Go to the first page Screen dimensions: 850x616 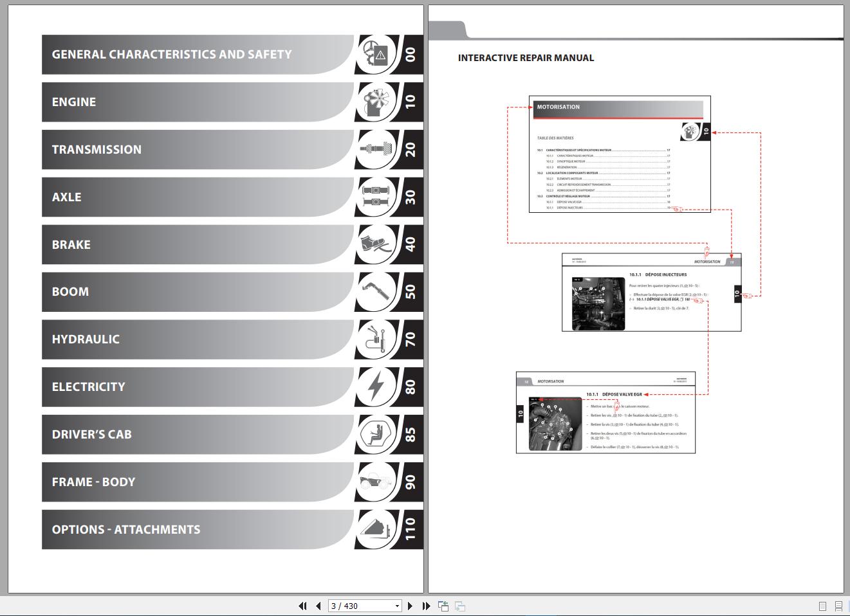pos(302,606)
